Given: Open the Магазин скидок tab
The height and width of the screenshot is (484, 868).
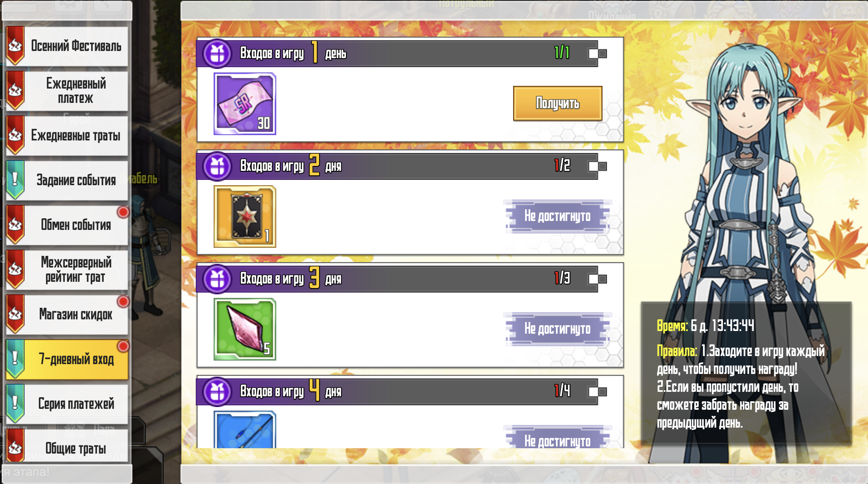Looking at the screenshot, I should tap(67, 314).
